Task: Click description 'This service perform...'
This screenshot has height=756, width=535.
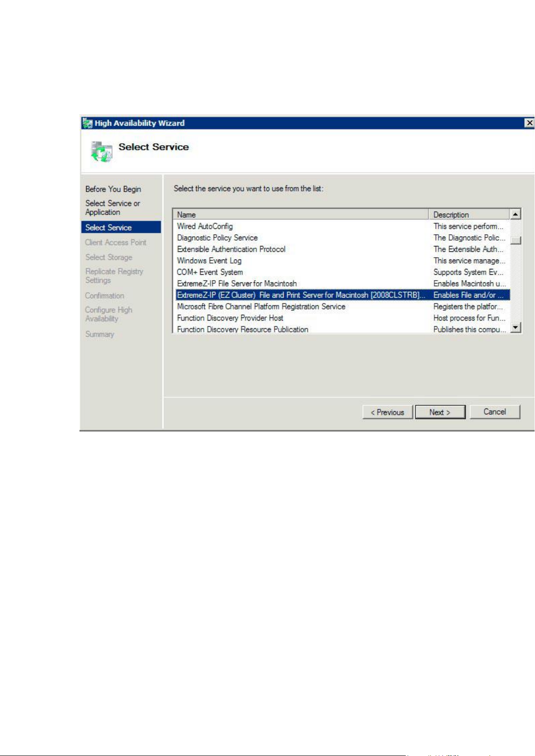Action: 468,226
